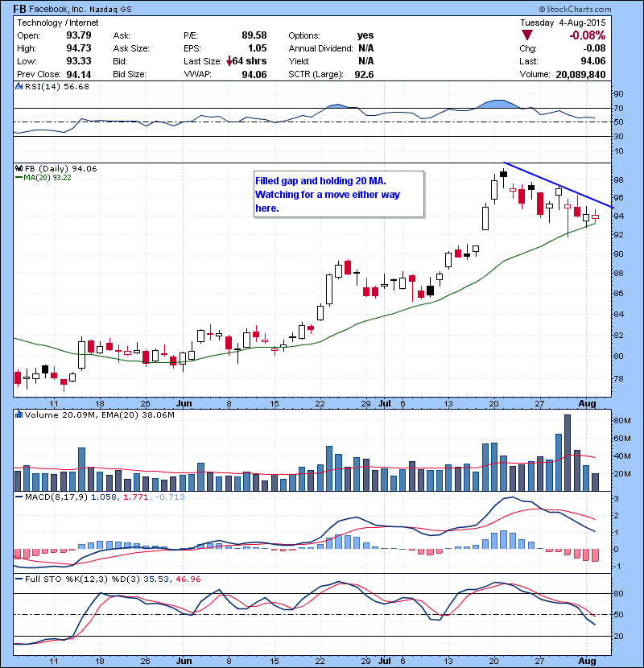Click the percent change -0.08%
This screenshot has width=644, height=668.
(588, 35)
